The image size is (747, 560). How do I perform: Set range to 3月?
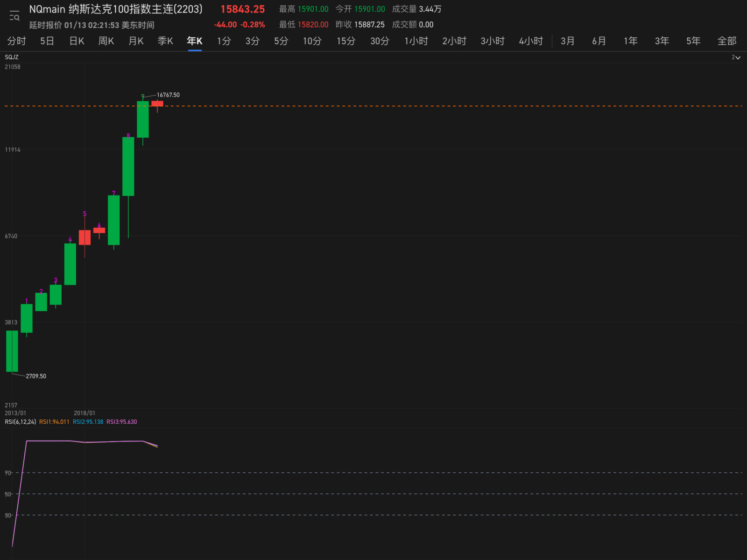(568, 41)
